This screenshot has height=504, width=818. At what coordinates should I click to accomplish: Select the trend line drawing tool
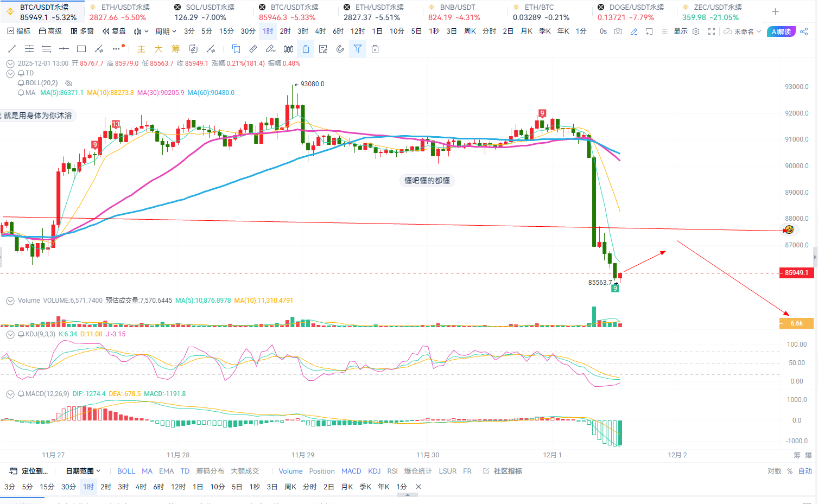click(x=11, y=49)
